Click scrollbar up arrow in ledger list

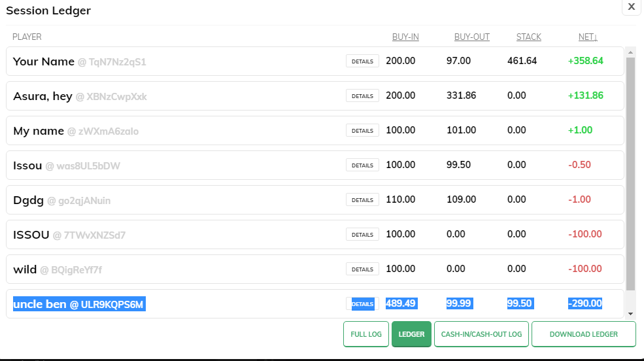[630, 52]
